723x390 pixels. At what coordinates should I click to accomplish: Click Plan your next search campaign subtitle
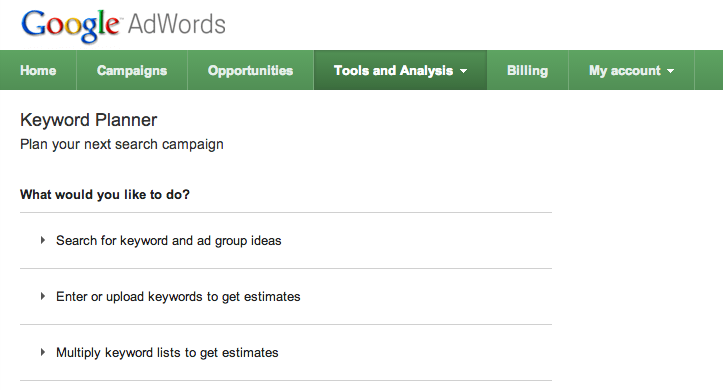[122, 145]
